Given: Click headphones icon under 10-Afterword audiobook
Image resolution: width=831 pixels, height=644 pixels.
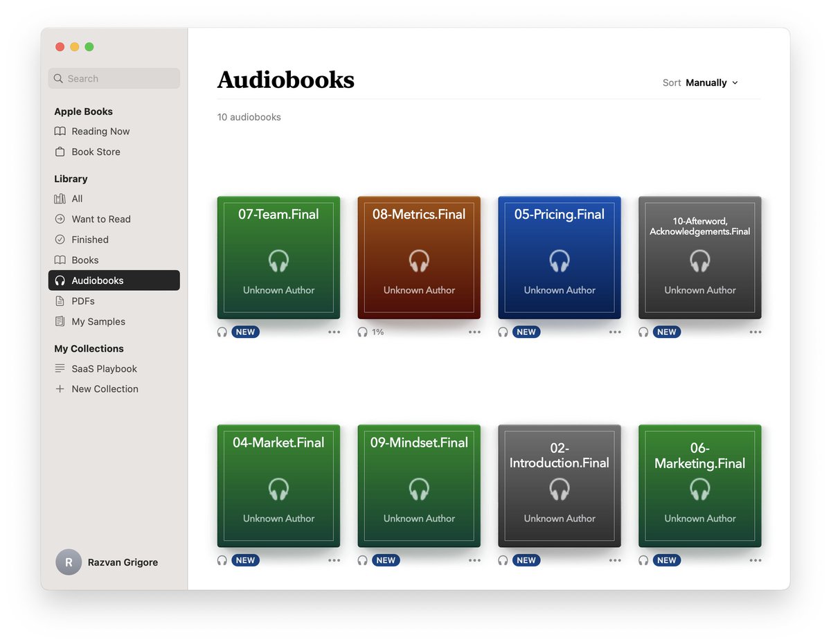Looking at the screenshot, I should (644, 332).
